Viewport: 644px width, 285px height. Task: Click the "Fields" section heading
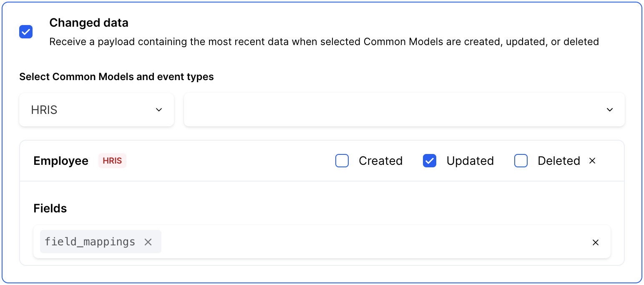pos(50,208)
